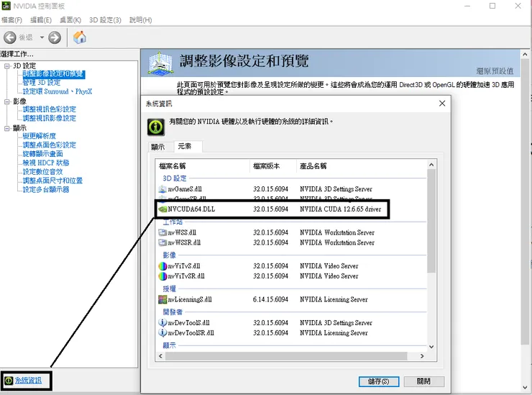Image resolution: width=532 pixels, height=395 pixels.
Task: Click the NVIDIA control panel title icon
Action: coord(6,6)
